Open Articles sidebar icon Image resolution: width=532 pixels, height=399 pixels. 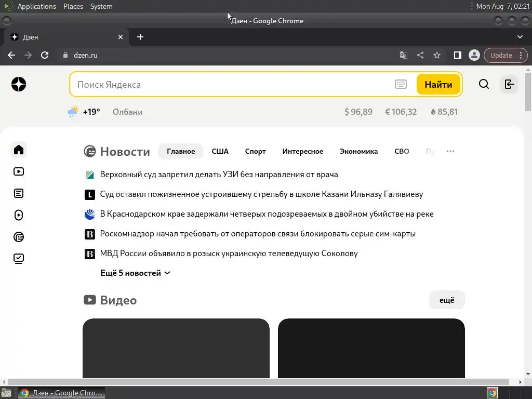(x=19, y=193)
